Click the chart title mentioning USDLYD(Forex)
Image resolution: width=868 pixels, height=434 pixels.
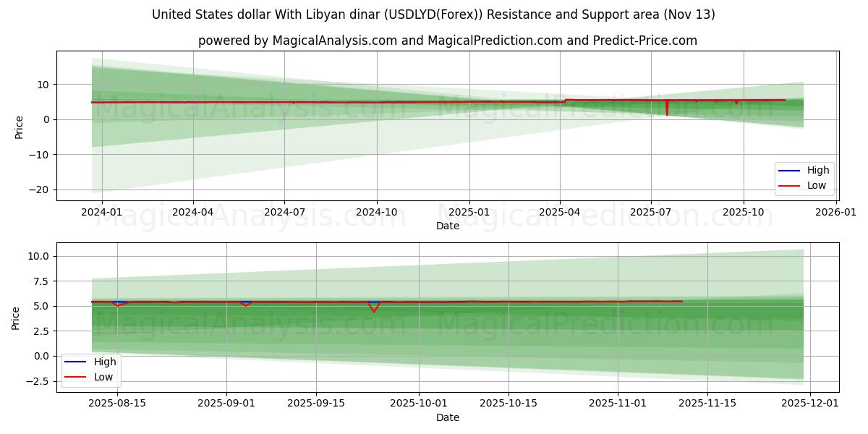pyautogui.click(x=434, y=14)
